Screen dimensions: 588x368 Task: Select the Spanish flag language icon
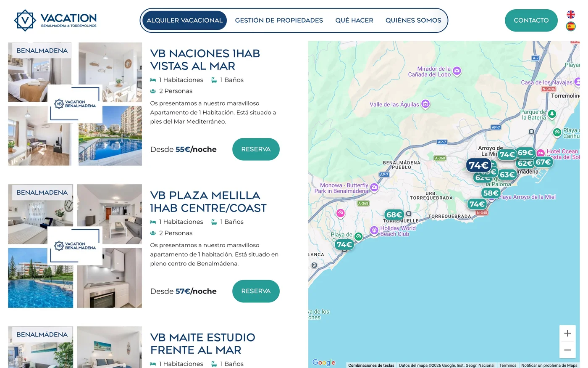(570, 26)
